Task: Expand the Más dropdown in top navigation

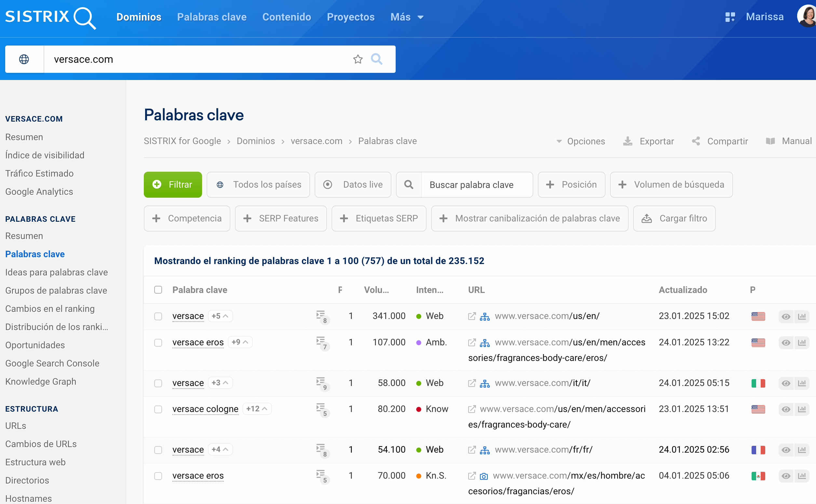Action: [407, 17]
